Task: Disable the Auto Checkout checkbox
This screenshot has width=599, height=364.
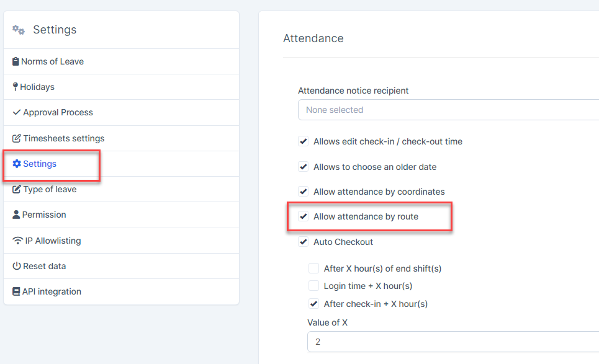Action: (304, 242)
